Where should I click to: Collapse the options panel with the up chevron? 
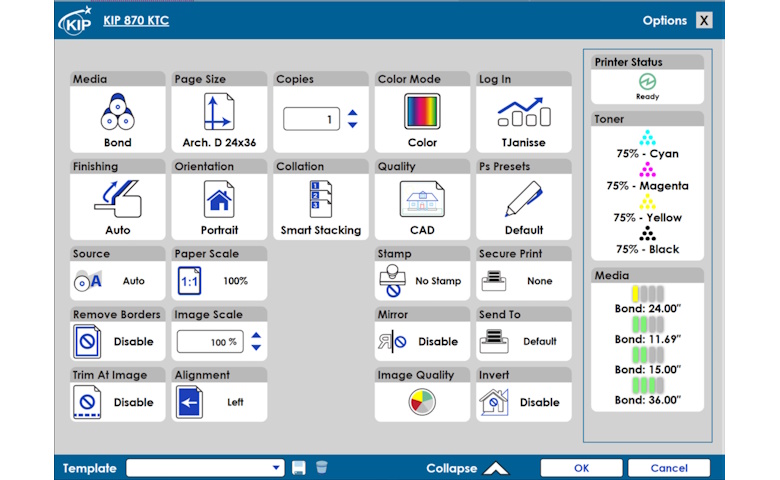[496, 468]
